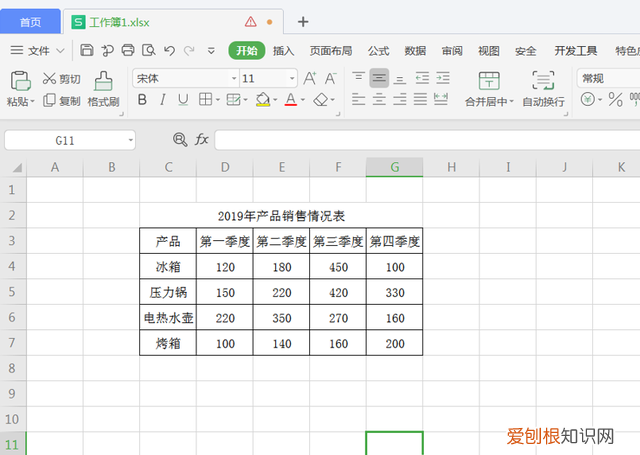Click the zoom lookup icon by formula bar
This screenshot has width=640, height=455.
pos(180,140)
